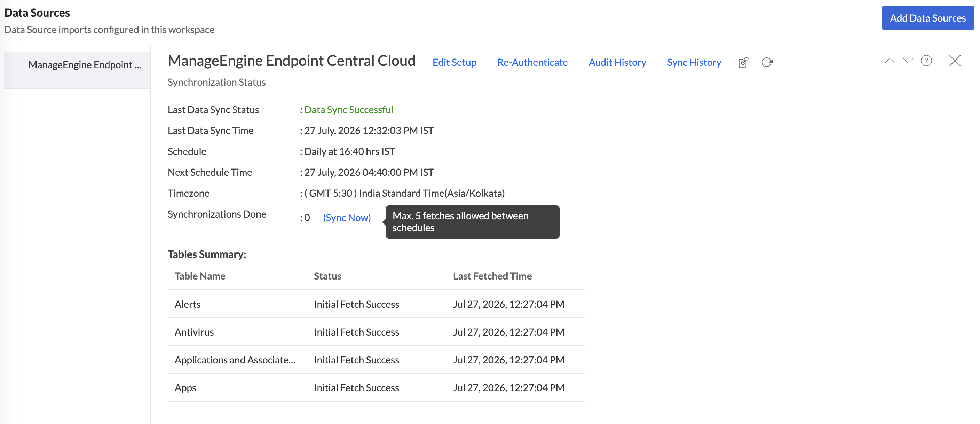Click the Table Name column header
The height and width of the screenshot is (424, 980).
click(x=200, y=276)
